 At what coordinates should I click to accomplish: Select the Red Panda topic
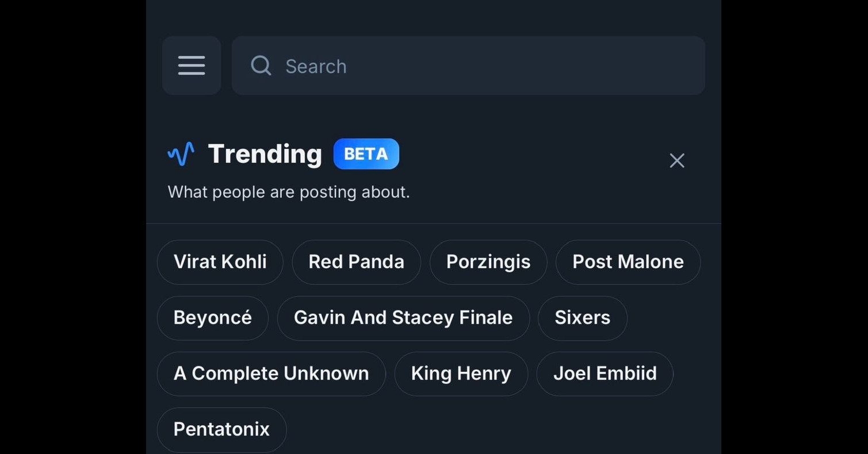pos(356,262)
